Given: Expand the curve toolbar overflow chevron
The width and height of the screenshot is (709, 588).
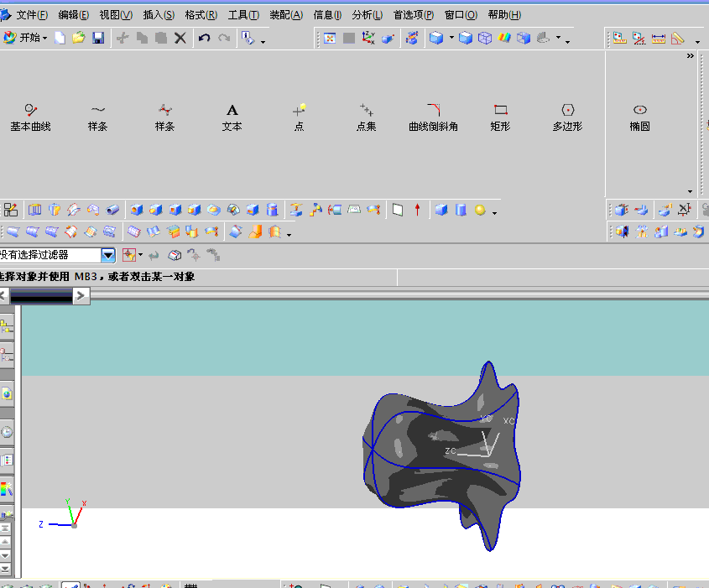Looking at the screenshot, I should (690, 56).
